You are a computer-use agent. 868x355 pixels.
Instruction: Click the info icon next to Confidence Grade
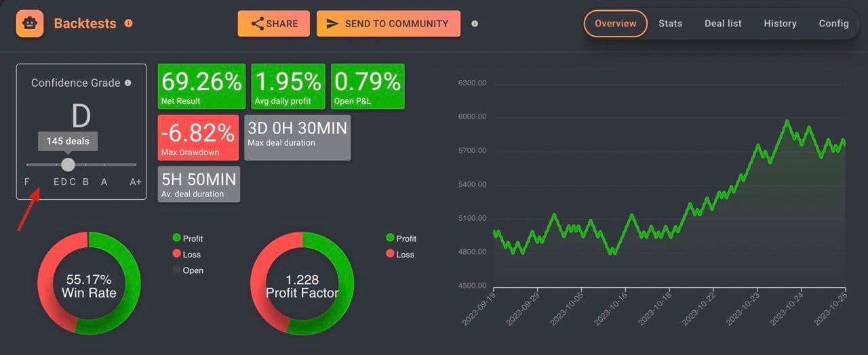pos(127,83)
